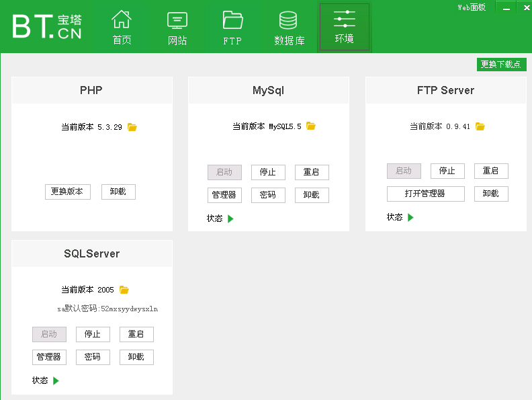Viewport: 532px width, 400px height.
Task: Click MySql green status play icon
Action: click(x=230, y=218)
